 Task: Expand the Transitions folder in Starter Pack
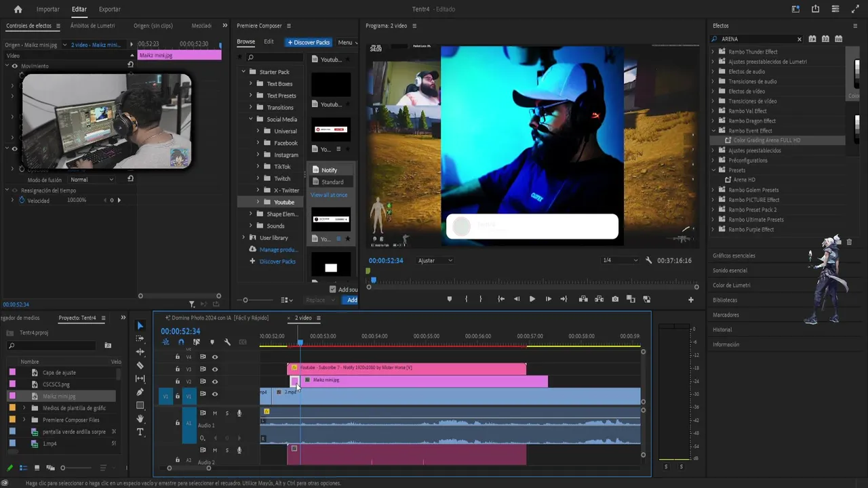tap(250, 108)
